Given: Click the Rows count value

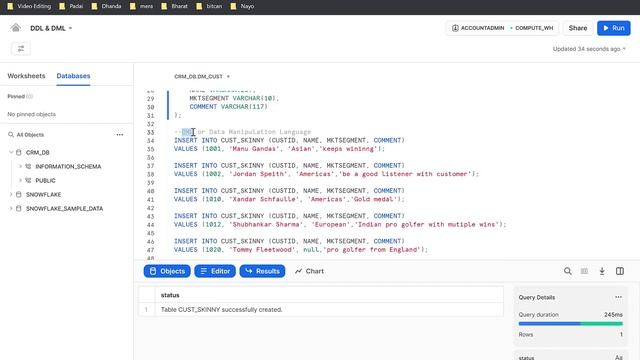Looking at the screenshot, I should pos(621,334).
